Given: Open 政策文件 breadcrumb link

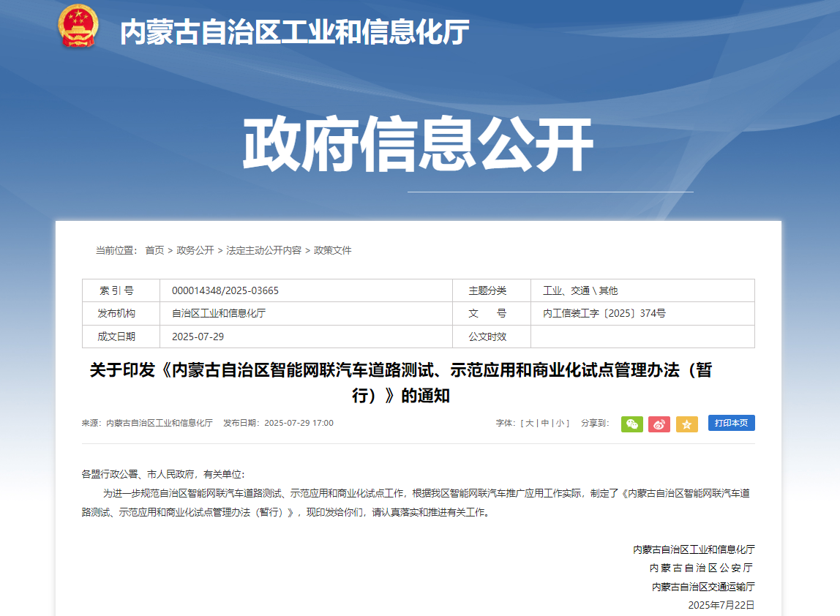Looking at the screenshot, I should (x=333, y=250).
